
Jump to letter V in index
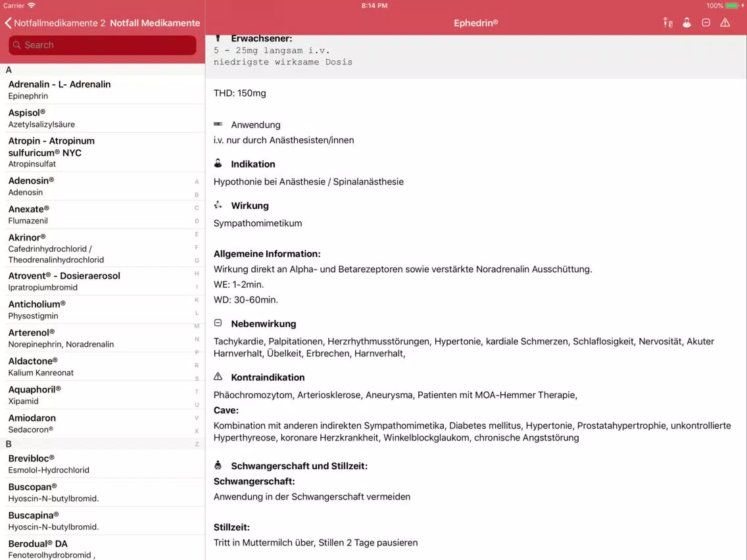(197, 417)
